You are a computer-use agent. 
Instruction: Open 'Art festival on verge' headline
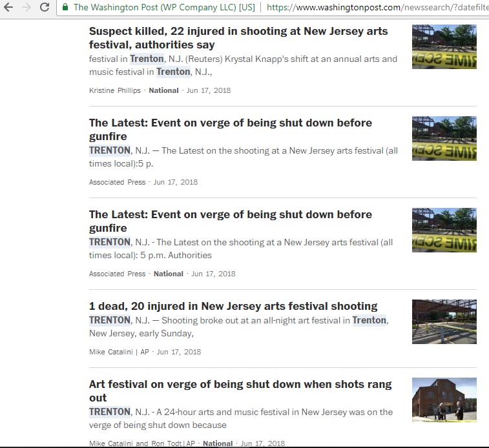pyautogui.click(x=240, y=391)
